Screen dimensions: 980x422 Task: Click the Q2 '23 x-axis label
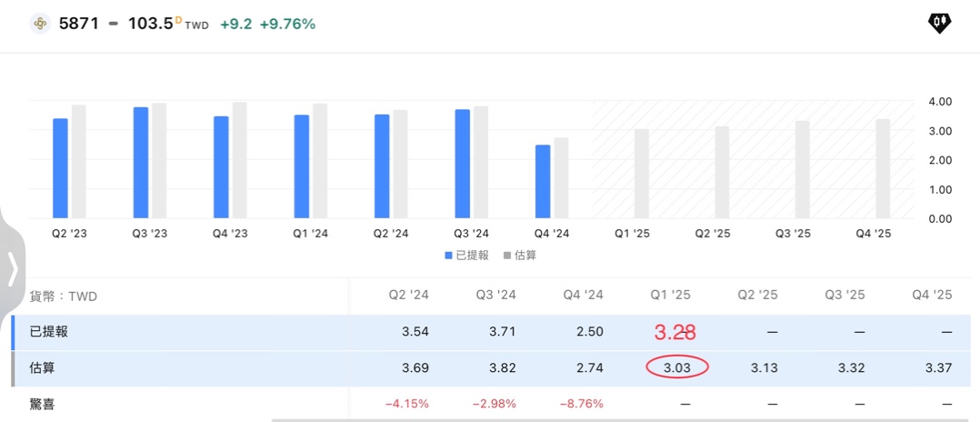(70, 234)
